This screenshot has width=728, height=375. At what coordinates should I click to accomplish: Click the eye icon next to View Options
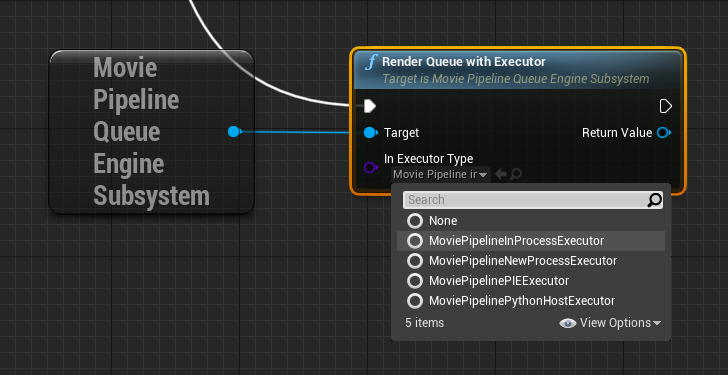pyautogui.click(x=568, y=323)
